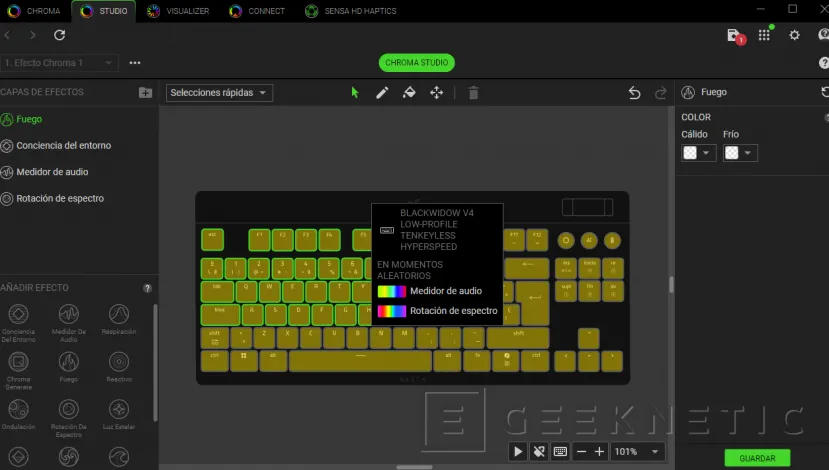
Task: Add the Conciencia Del Entorno effect
Action: [19, 323]
